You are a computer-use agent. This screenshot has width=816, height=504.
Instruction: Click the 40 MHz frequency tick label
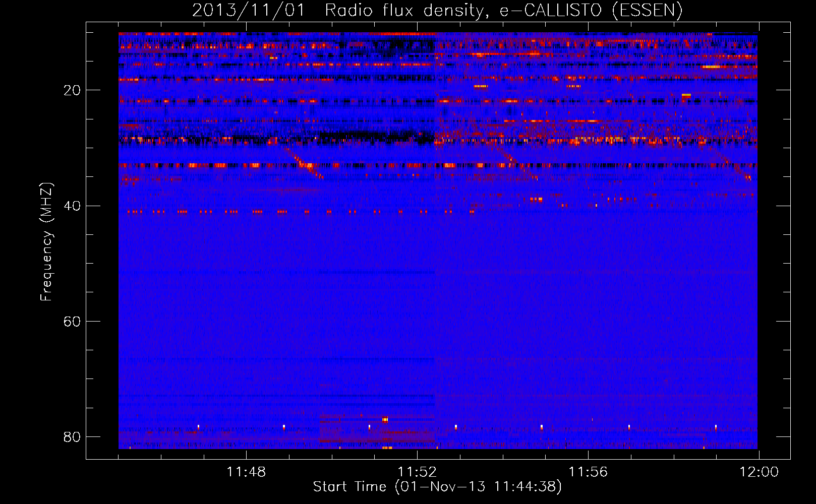(72, 206)
